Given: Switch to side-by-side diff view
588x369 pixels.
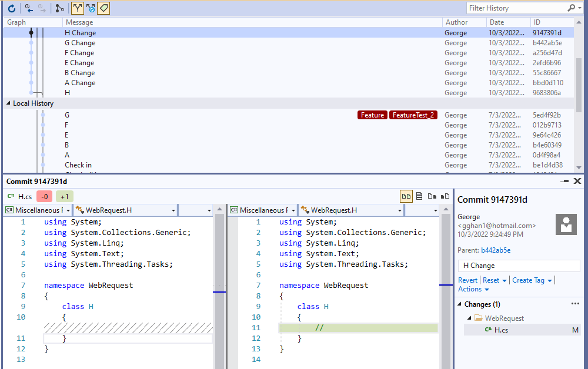Looking at the screenshot, I should [x=406, y=196].
